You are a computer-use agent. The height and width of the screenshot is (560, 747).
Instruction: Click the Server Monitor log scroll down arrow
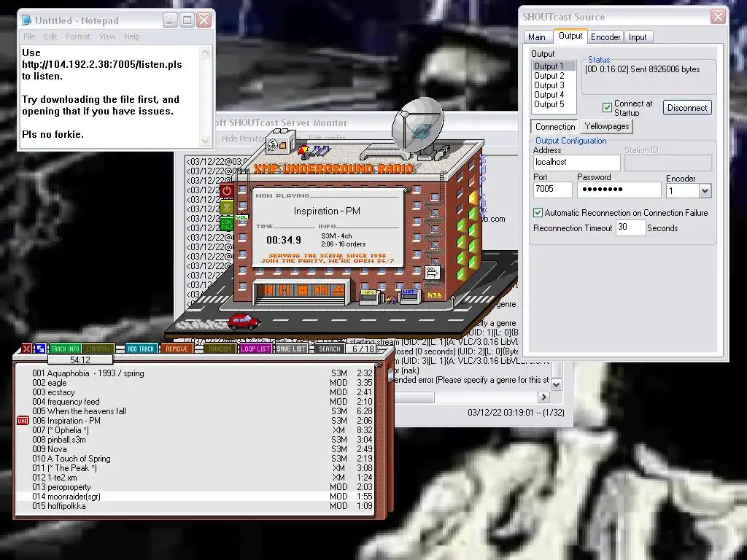(x=555, y=384)
